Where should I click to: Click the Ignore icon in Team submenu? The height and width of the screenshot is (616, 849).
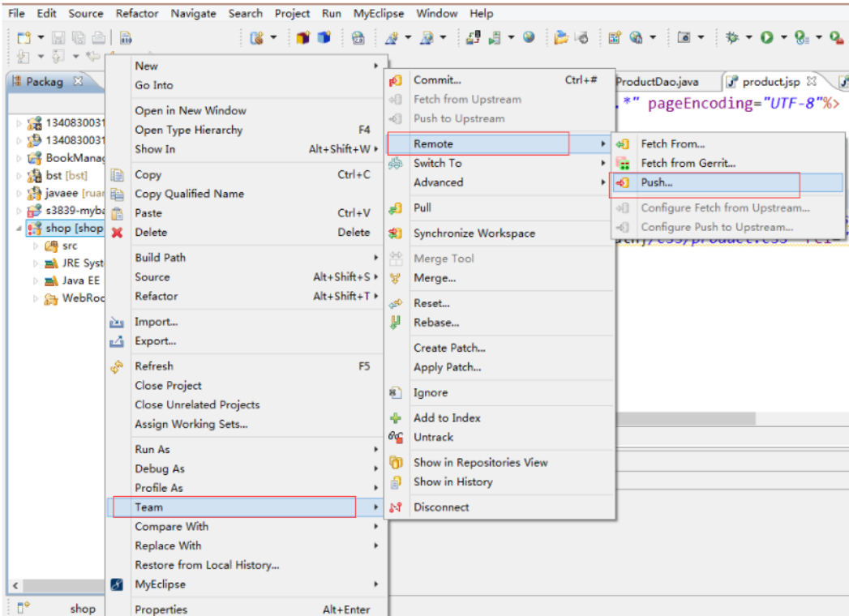click(395, 392)
